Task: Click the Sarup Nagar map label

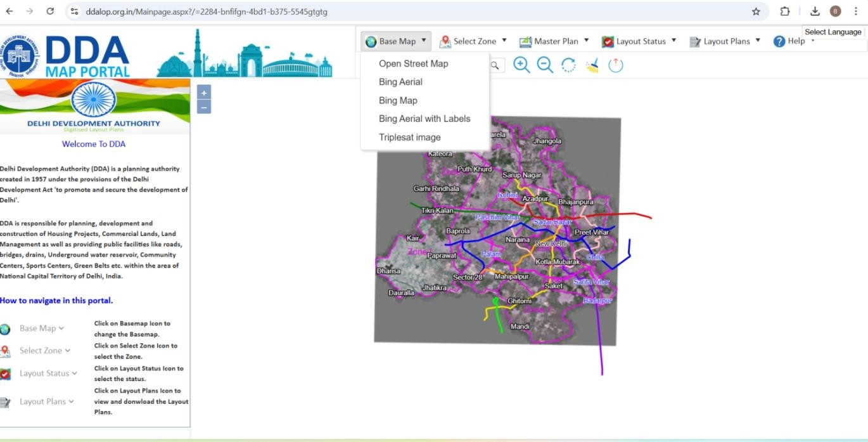Action: pos(522,175)
